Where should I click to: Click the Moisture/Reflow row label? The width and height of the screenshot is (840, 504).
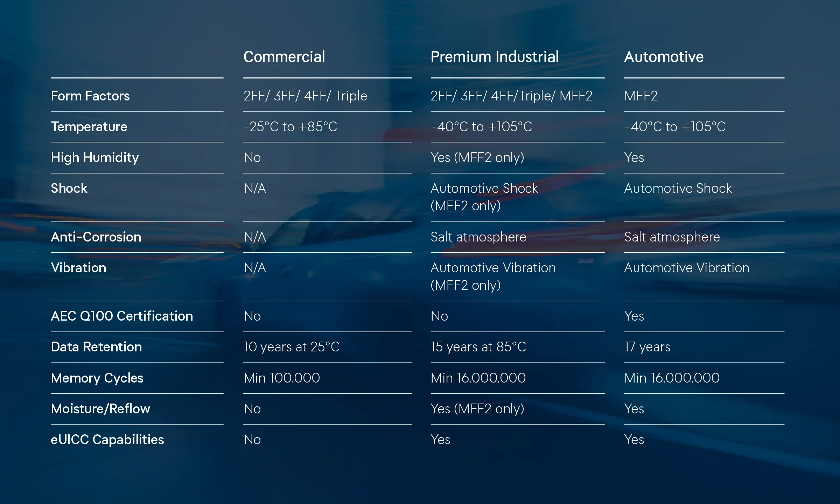pyautogui.click(x=100, y=409)
